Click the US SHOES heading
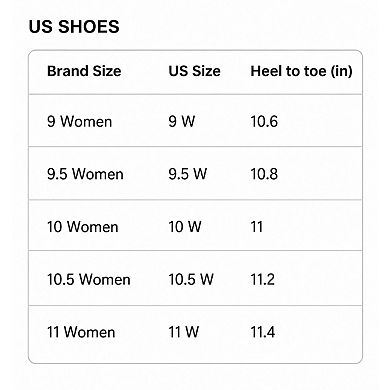This screenshot has width=390, height=390. coord(74,27)
